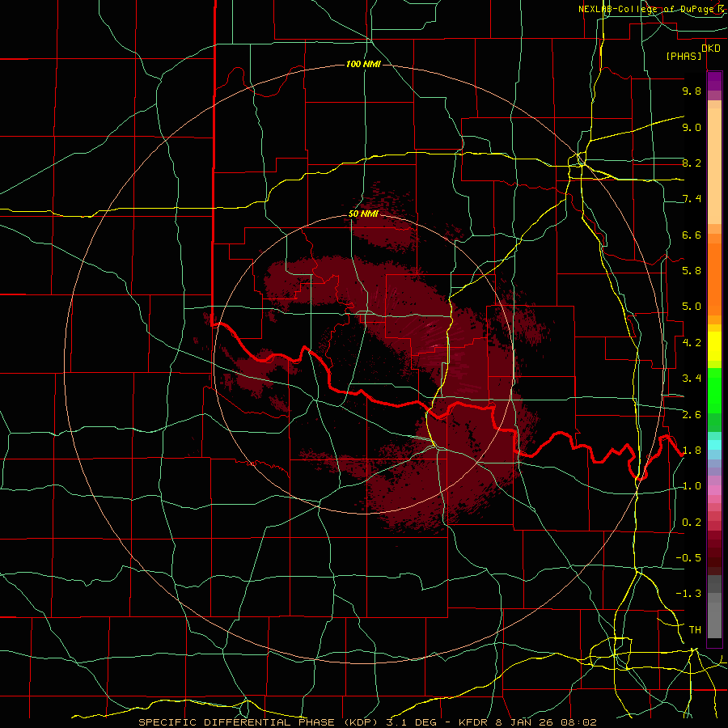728x728 pixels.
Task: Click the 5.8 color scale value
Action: 692,271
